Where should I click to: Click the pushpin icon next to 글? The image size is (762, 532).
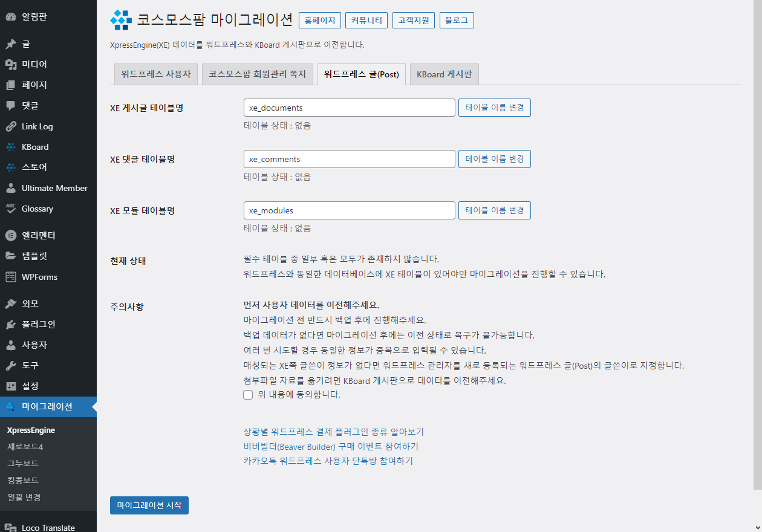pos(11,44)
